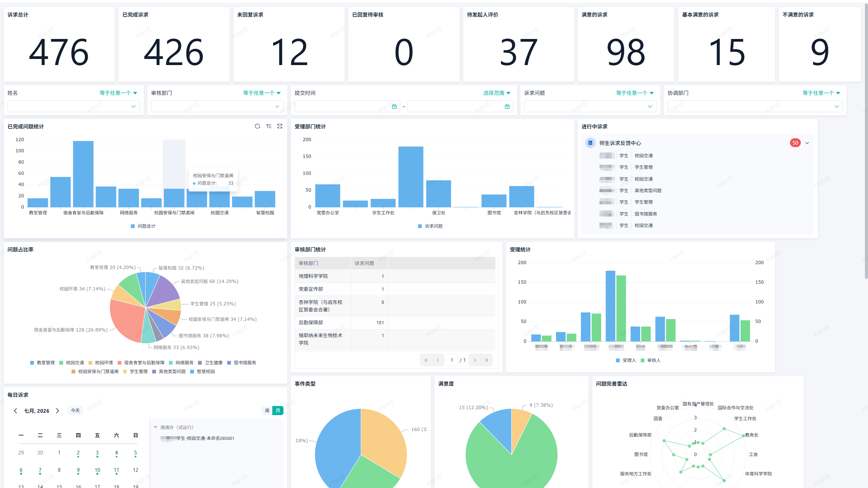Open end date calendar picker in 提交时间
This screenshot has width=868, height=488.
tap(507, 106)
